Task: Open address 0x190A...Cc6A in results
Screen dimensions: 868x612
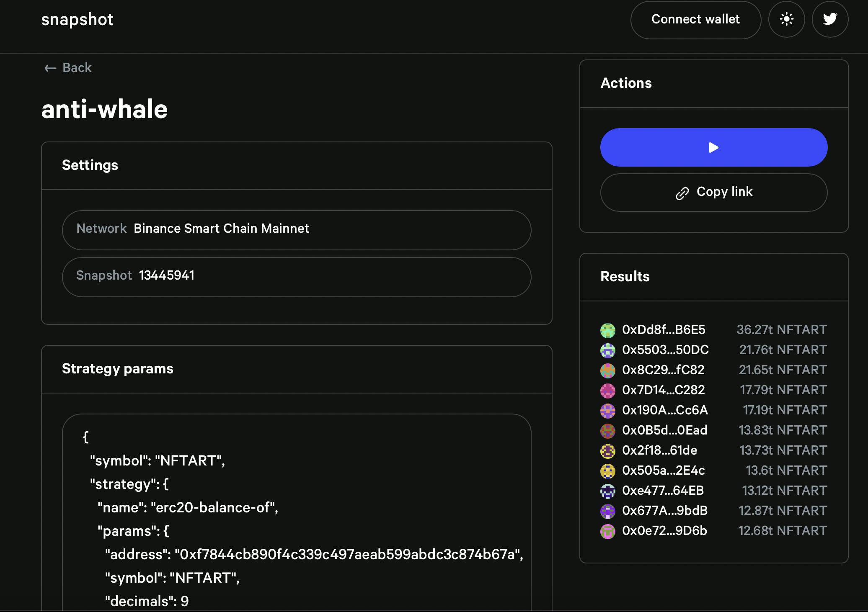Action: (x=665, y=410)
